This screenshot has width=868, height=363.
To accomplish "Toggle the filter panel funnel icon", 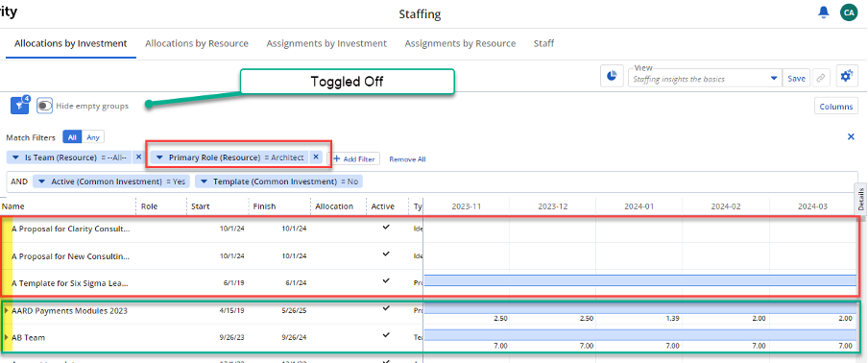I will 20,105.
